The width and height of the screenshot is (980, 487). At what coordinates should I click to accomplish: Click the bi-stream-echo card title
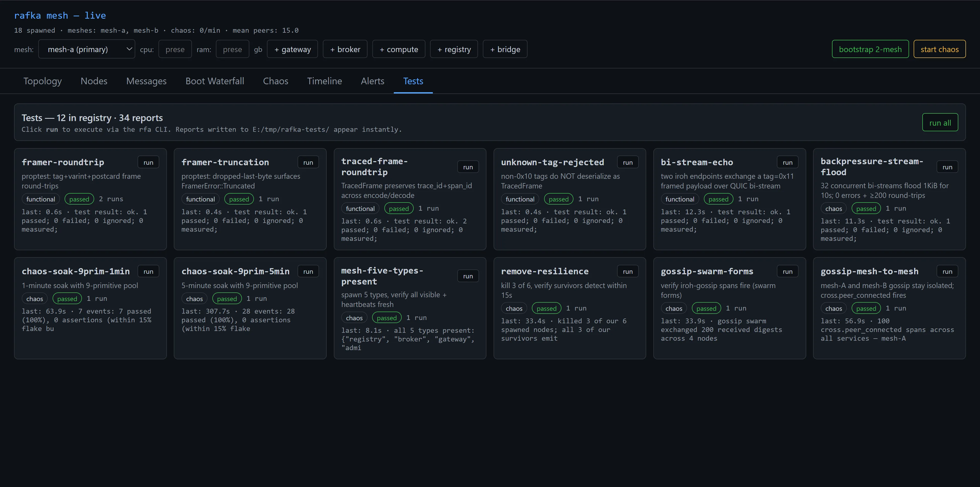tap(697, 162)
